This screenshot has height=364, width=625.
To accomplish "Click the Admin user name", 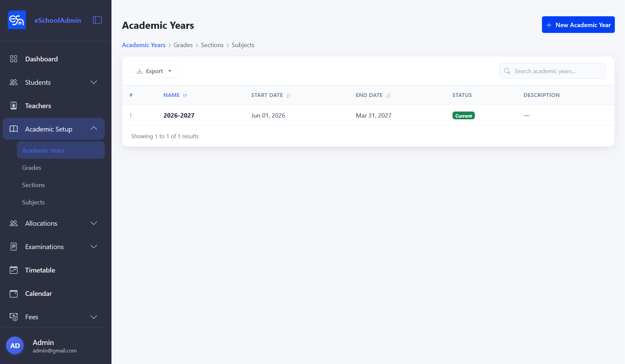I will (43, 342).
